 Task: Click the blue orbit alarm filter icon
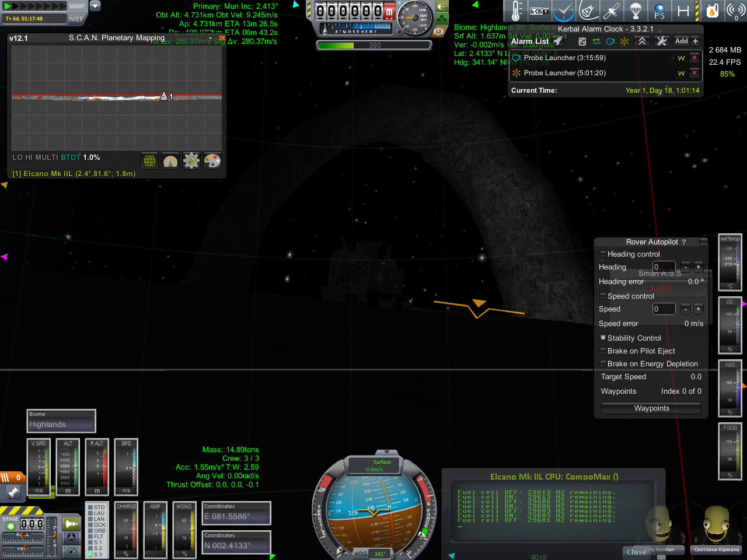click(610, 41)
